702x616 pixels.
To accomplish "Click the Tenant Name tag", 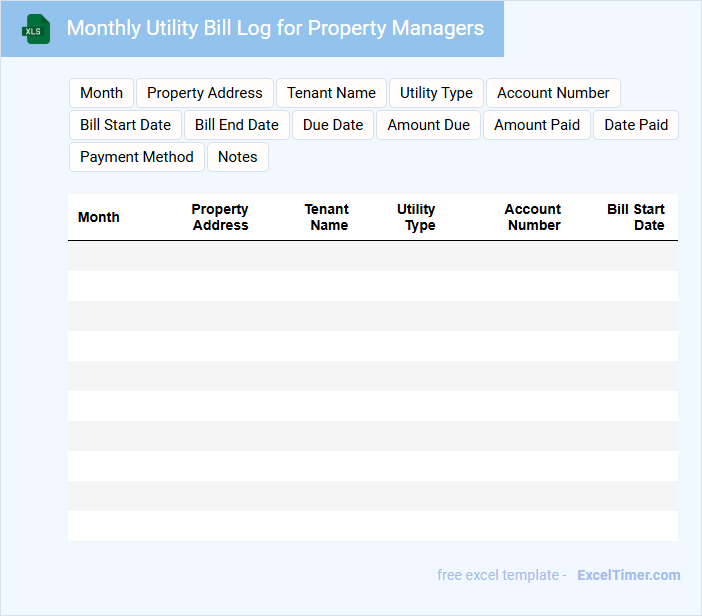I will pyautogui.click(x=331, y=93).
